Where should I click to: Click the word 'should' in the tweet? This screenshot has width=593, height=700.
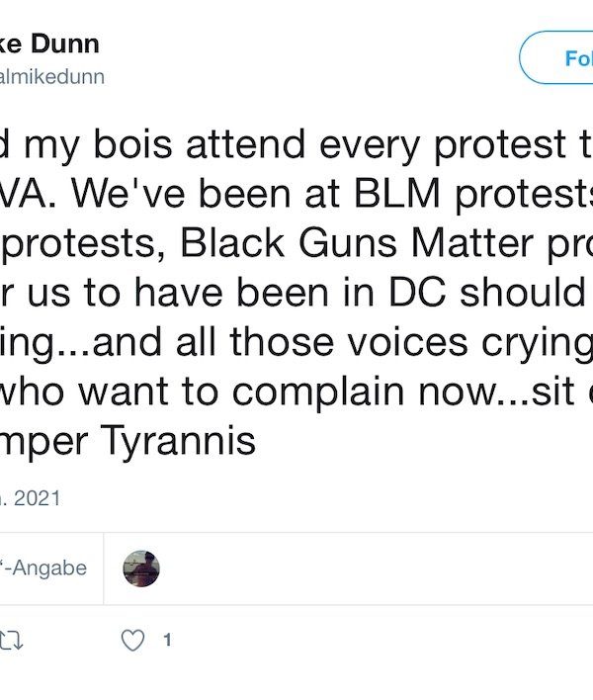524,293
